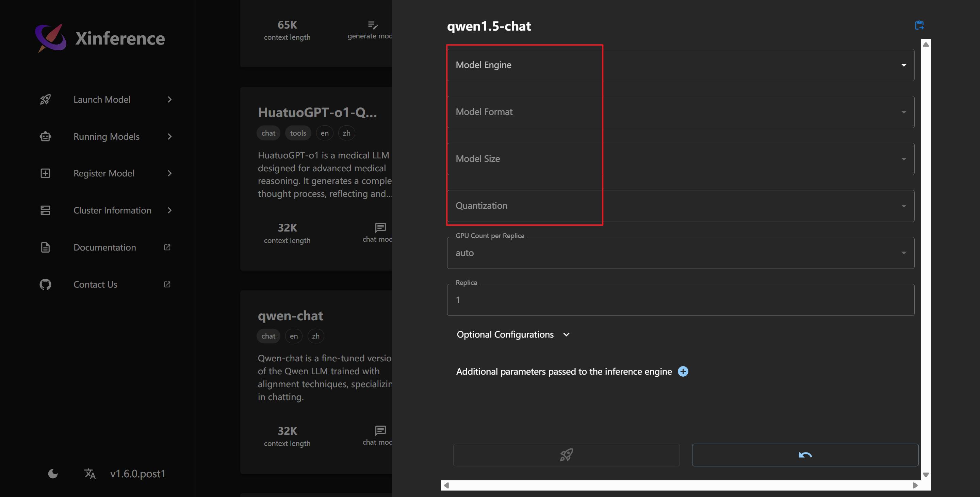Open the Model Engine dropdown
This screenshot has height=497, width=980.
pyautogui.click(x=681, y=65)
